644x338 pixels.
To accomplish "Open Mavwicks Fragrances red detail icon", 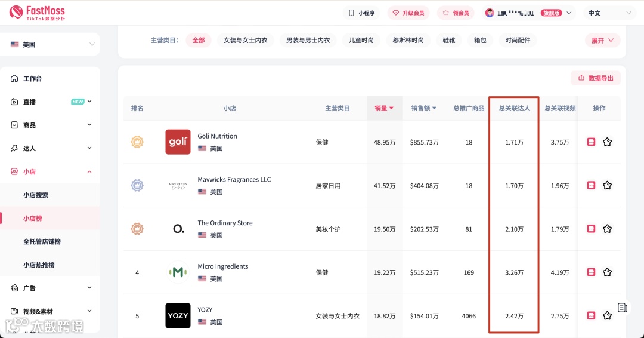I will (x=591, y=186).
